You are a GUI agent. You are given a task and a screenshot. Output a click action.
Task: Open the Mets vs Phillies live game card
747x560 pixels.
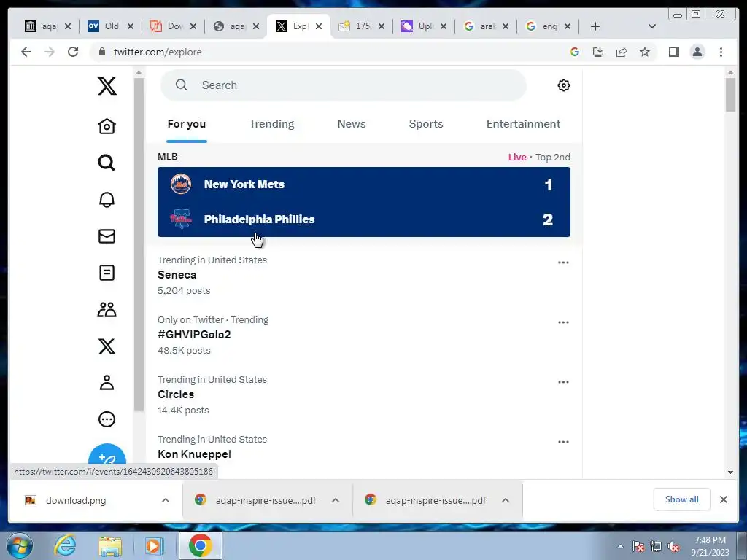[x=364, y=202]
